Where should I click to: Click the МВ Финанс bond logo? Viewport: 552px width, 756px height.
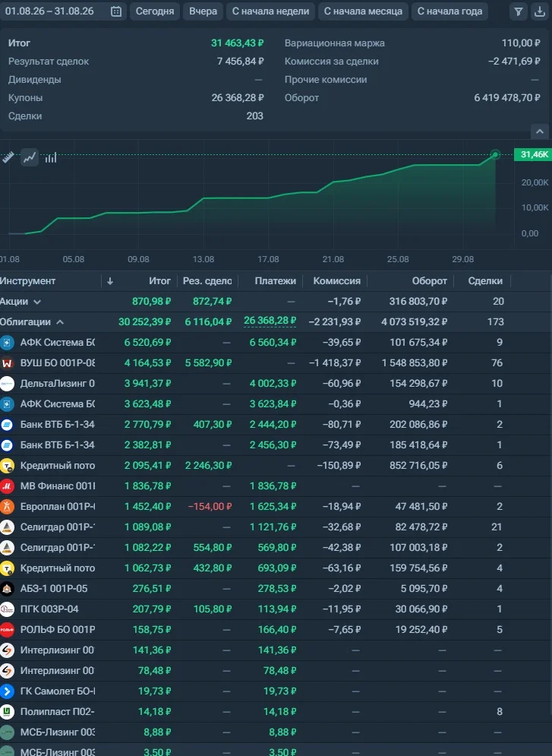[7, 486]
